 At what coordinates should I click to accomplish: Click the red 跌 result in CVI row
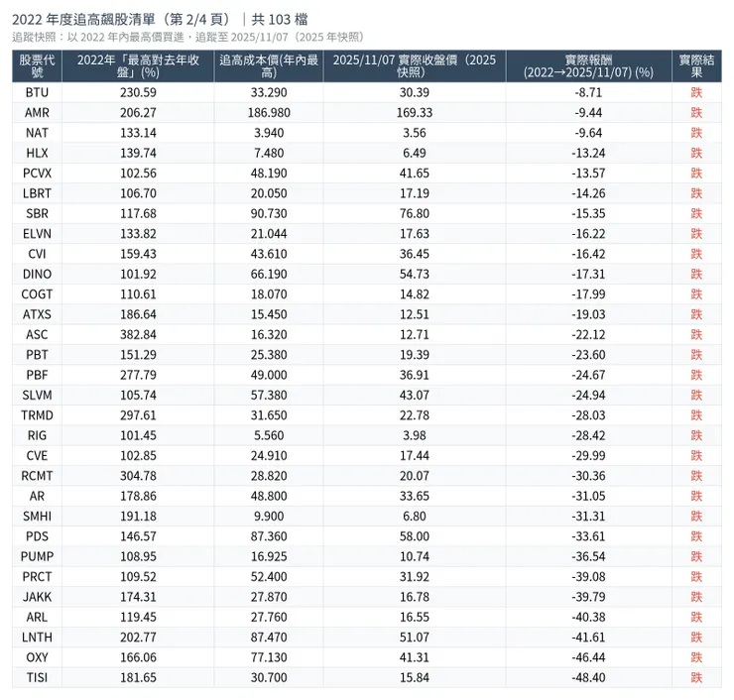pyautogui.click(x=696, y=254)
